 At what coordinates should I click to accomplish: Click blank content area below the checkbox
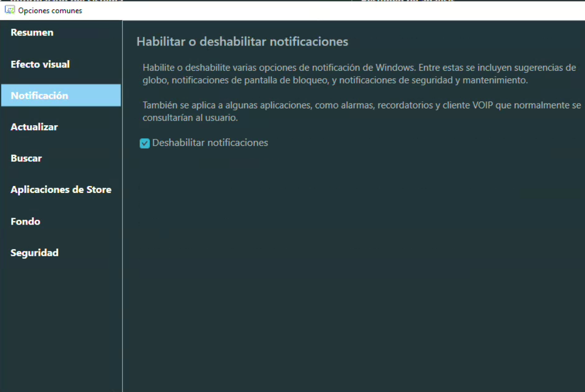[349, 264]
